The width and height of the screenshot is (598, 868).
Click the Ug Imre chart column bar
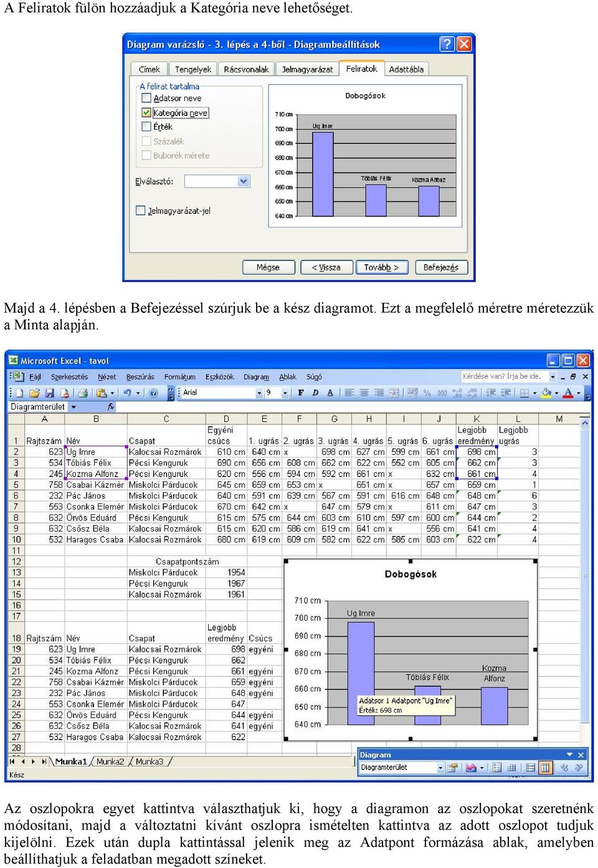361,672
